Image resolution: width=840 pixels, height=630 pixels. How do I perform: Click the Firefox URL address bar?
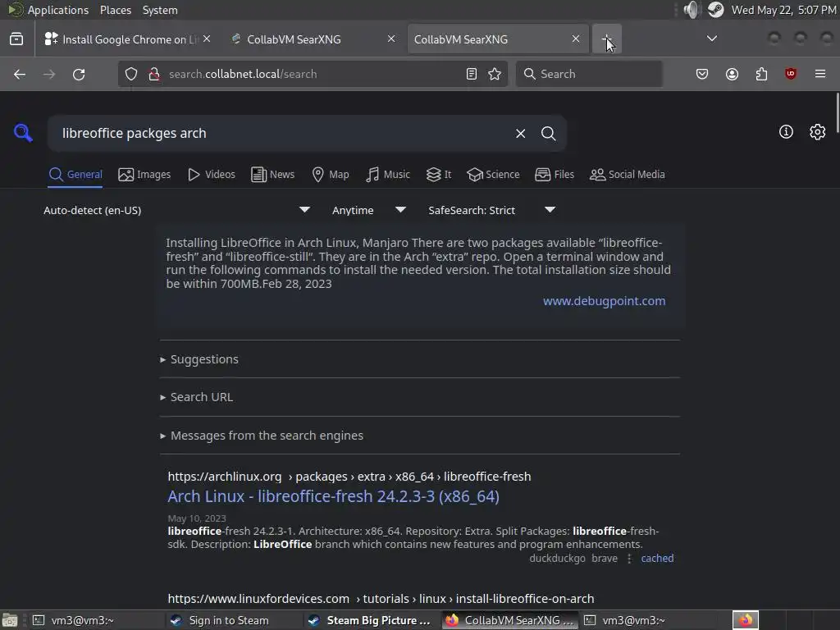point(313,74)
